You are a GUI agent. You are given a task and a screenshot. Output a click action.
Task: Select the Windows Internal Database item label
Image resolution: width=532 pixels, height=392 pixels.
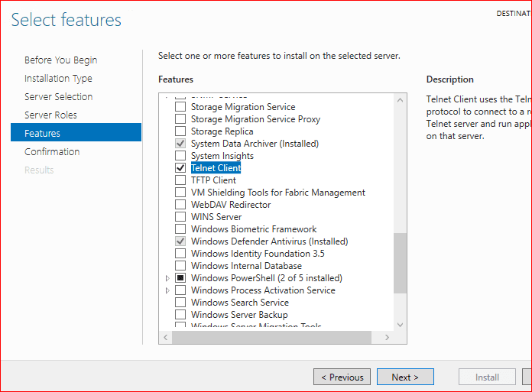click(x=246, y=266)
